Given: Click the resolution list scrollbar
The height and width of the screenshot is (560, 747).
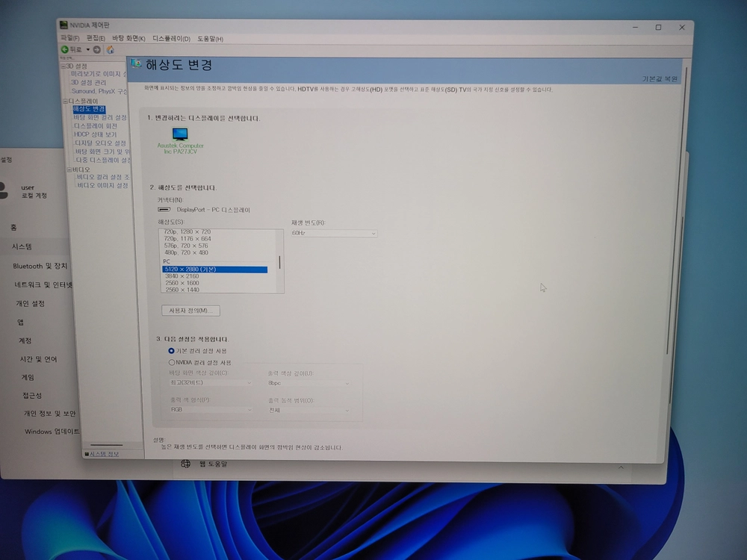Looking at the screenshot, I should click(x=279, y=261).
